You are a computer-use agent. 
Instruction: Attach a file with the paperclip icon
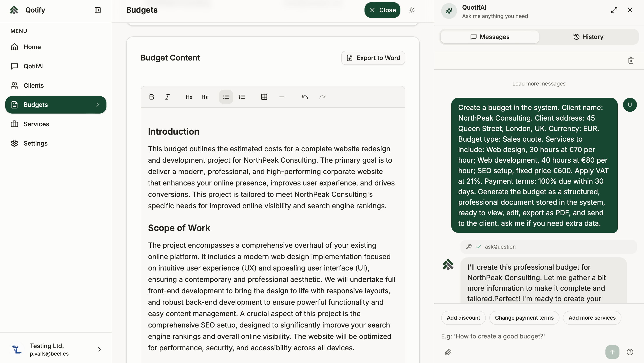point(448,352)
